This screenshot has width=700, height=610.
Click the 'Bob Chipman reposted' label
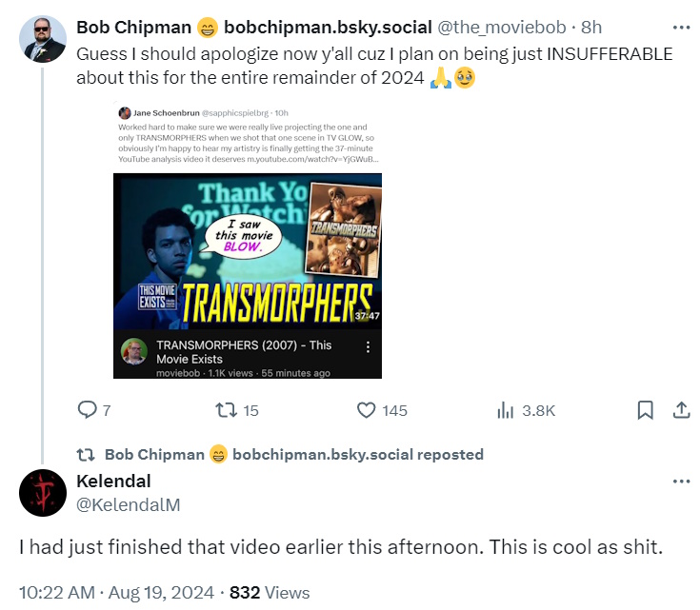click(293, 454)
